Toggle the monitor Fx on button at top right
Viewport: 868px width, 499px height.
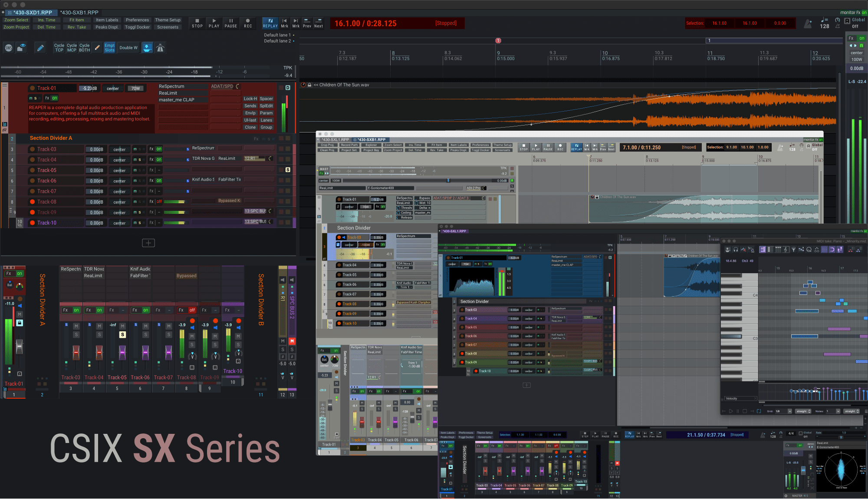(864, 13)
